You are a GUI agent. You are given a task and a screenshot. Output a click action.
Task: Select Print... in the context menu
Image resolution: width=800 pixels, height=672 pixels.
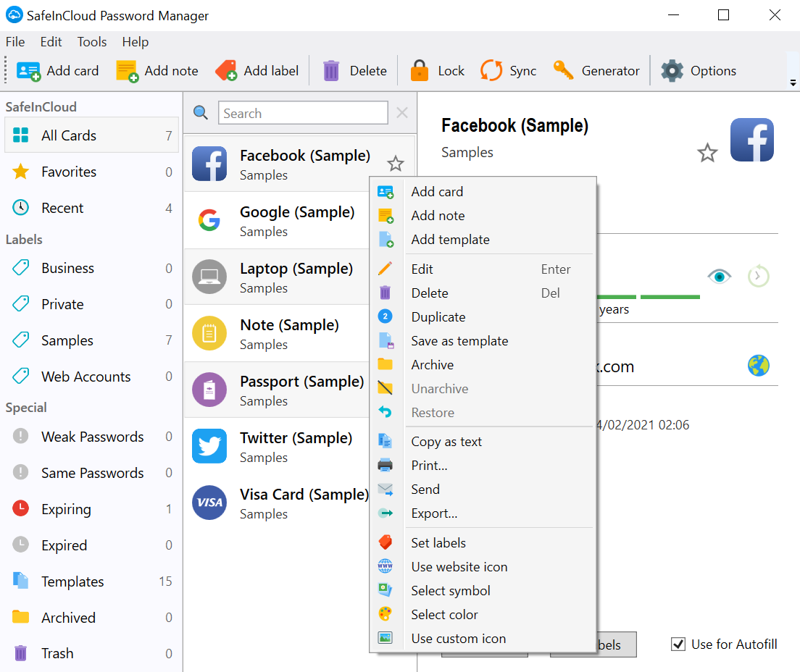point(483,466)
